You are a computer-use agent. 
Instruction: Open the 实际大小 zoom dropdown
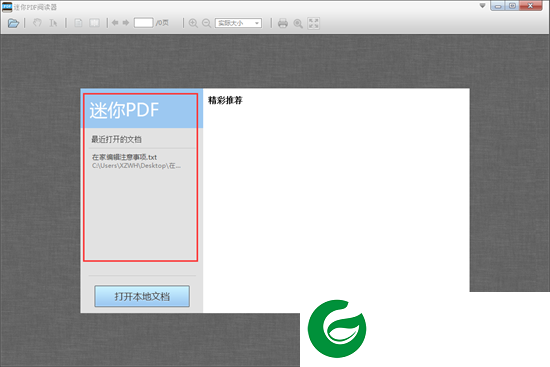238,23
